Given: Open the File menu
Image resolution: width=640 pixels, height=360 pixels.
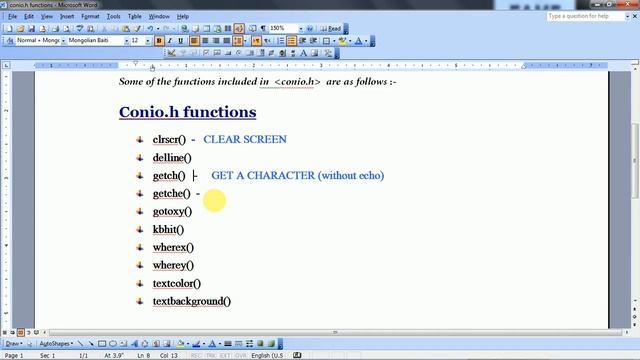Looking at the screenshot, I should tap(13, 16).
